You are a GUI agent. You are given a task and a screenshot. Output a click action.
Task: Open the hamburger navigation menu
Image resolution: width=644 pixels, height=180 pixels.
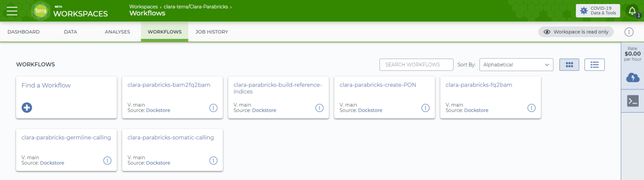coord(12,11)
